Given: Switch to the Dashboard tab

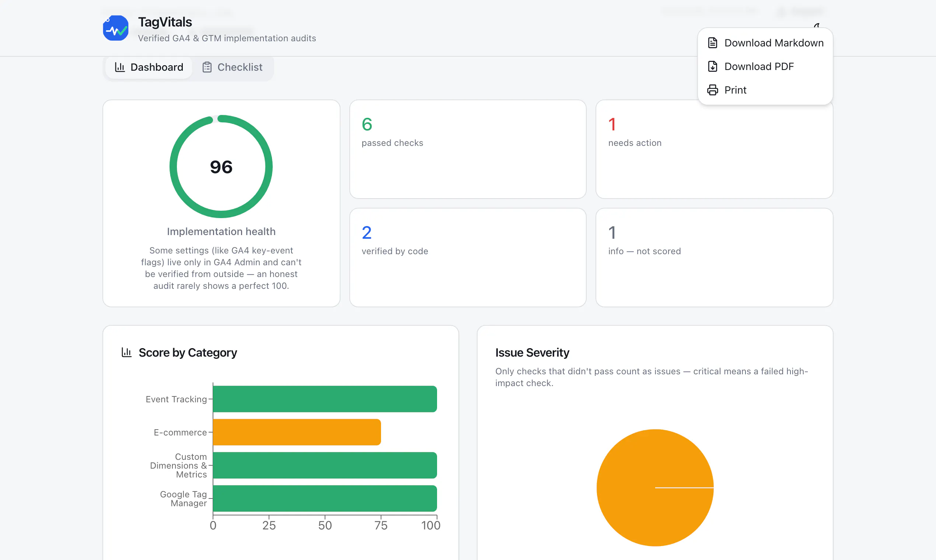Looking at the screenshot, I should coord(149,67).
